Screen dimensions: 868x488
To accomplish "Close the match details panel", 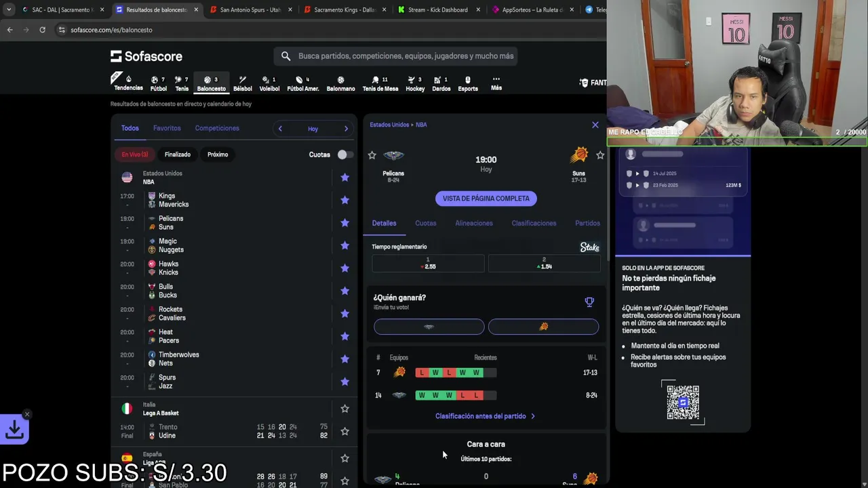I will tap(595, 125).
